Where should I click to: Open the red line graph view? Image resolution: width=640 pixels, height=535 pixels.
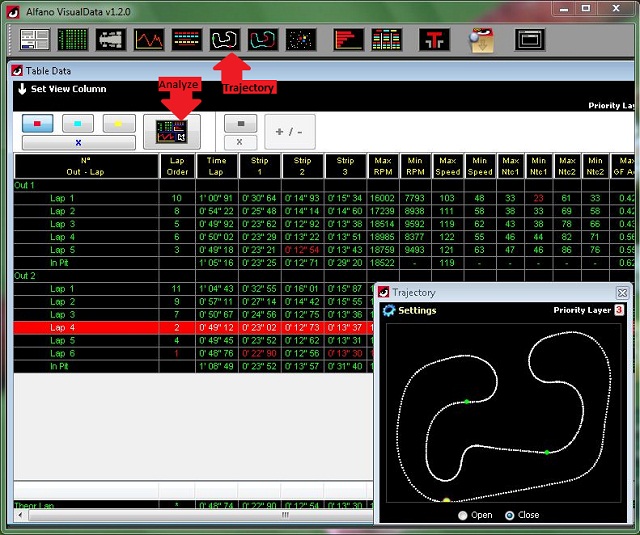149,40
